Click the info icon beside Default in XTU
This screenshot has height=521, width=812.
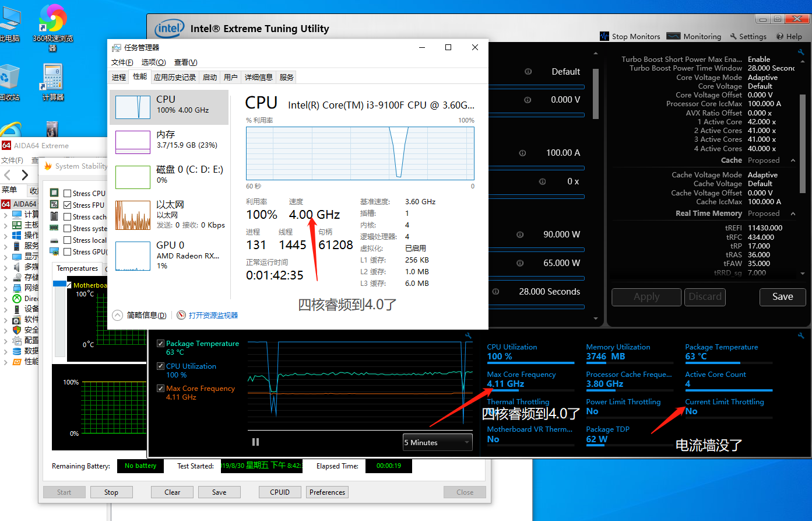point(528,72)
